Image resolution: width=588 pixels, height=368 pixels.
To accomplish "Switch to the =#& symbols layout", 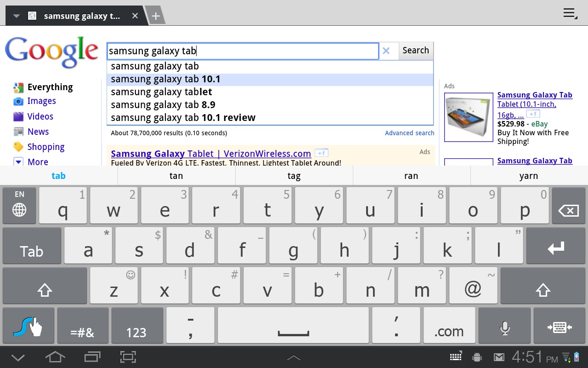I will [x=83, y=326].
